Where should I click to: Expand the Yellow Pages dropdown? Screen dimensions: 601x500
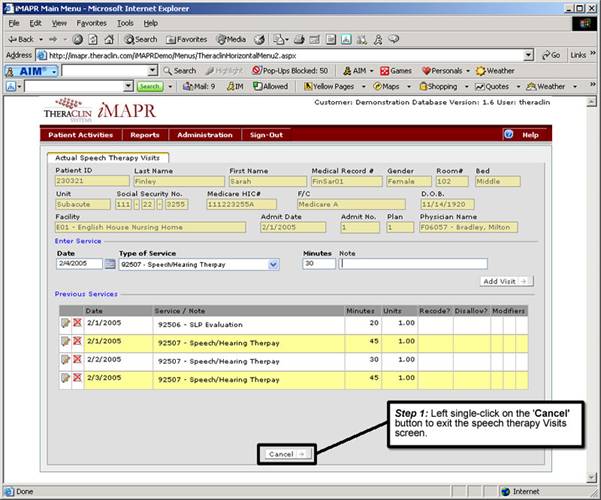(364, 87)
